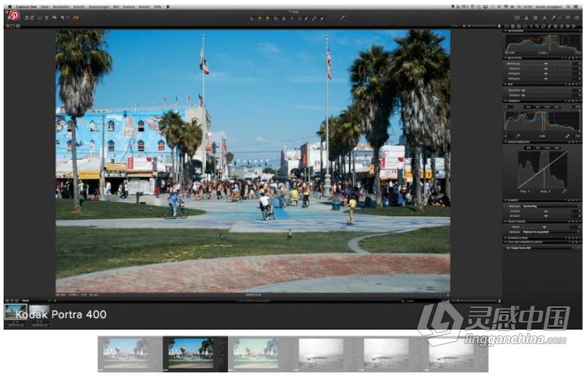
Task: Select the eyedropper tool right of cursor tools
Action: click(x=343, y=18)
